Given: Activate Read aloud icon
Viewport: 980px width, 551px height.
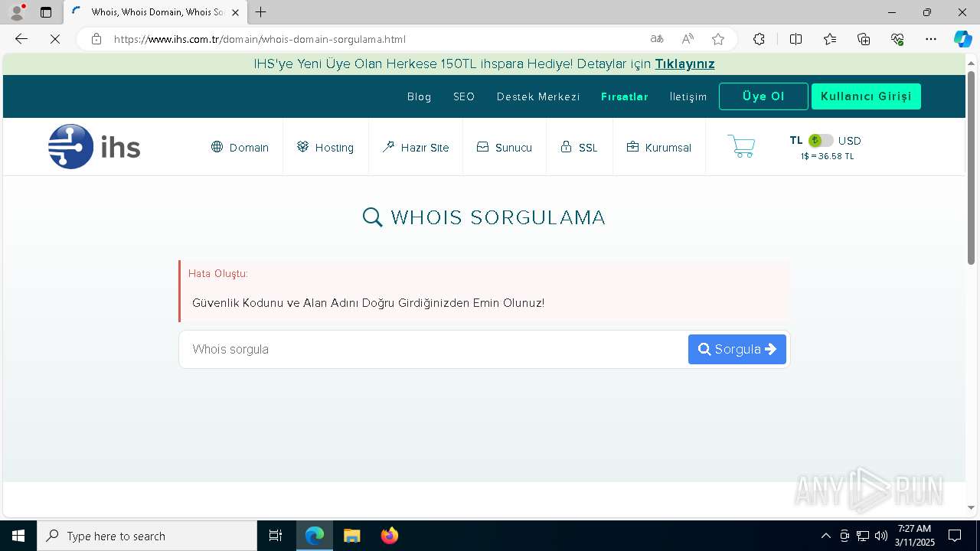Looking at the screenshot, I should (688, 39).
